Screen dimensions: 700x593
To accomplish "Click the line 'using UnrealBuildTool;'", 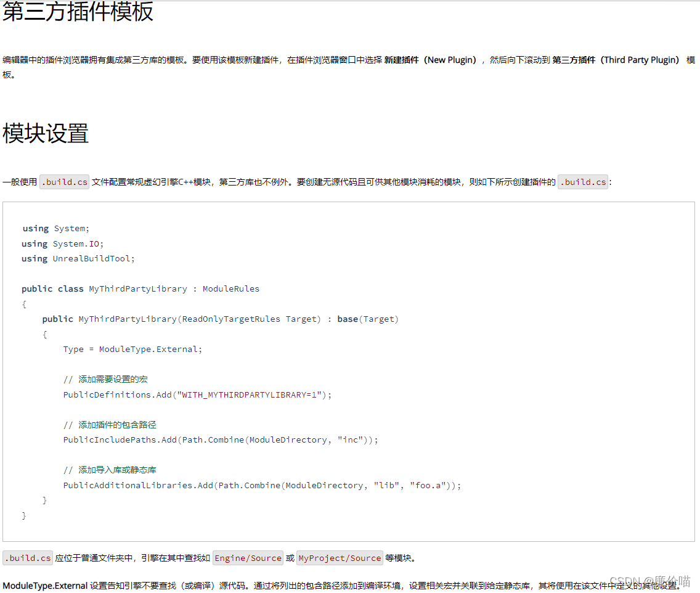I will 78,258.
